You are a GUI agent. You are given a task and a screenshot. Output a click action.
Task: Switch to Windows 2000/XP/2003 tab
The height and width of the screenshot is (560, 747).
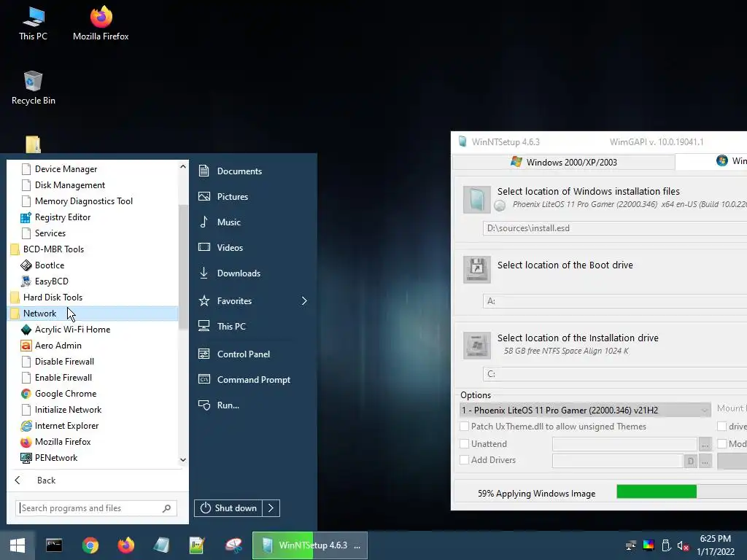pyautogui.click(x=564, y=162)
